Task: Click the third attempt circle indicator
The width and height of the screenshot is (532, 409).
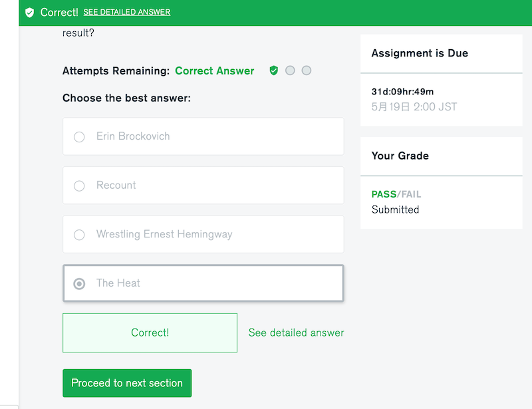Action: click(x=307, y=70)
